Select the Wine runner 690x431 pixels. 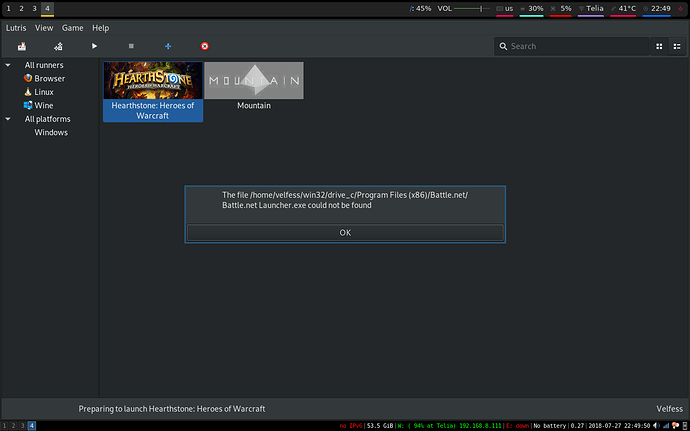44,106
